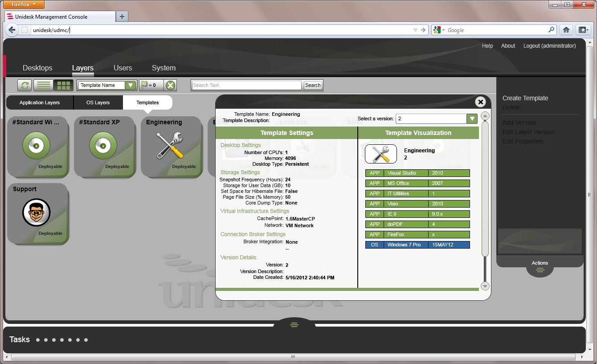Image resolution: width=597 pixels, height=364 pixels.
Task: Click the Memory value 4096
Action: pos(290,158)
